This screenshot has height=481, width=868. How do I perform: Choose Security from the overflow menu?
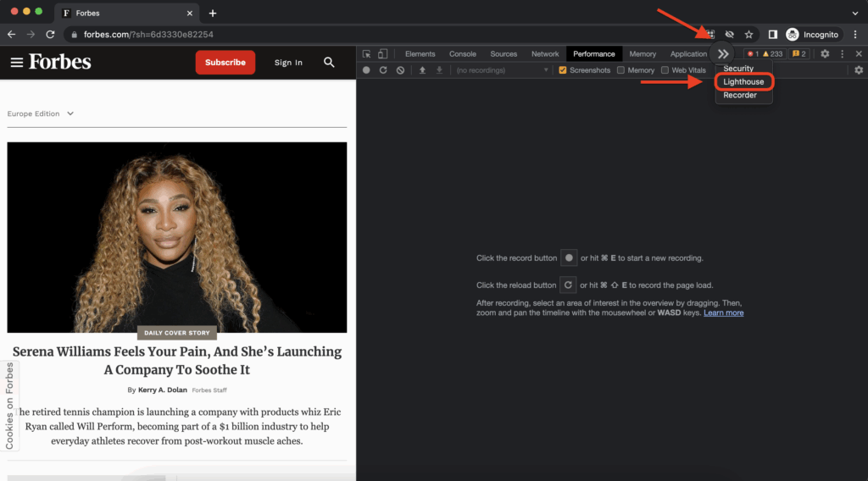[x=738, y=69]
